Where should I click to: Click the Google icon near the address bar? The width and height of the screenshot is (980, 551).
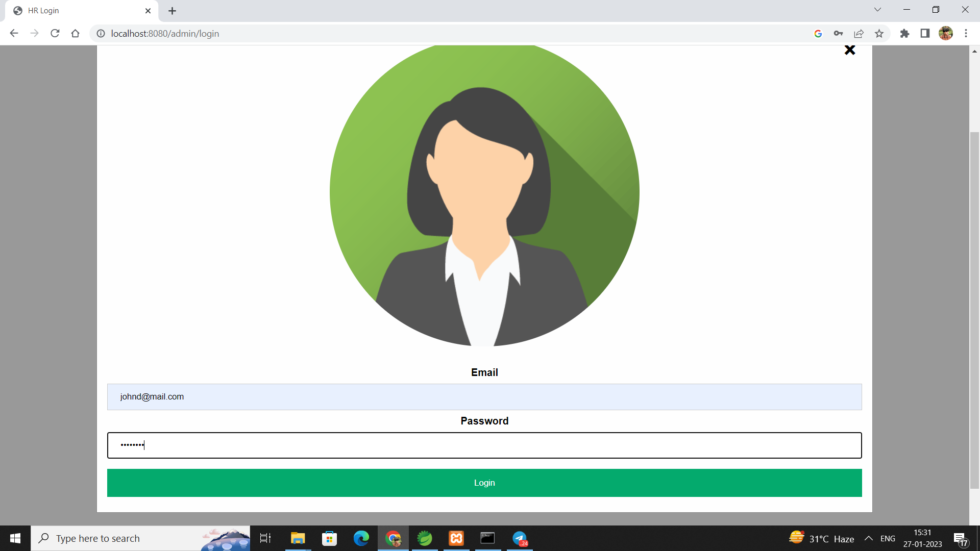coord(818,33)
